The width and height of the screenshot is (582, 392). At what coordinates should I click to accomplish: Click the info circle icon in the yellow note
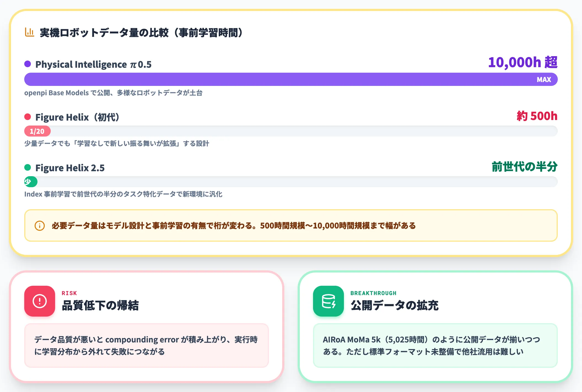coord(40,226)
